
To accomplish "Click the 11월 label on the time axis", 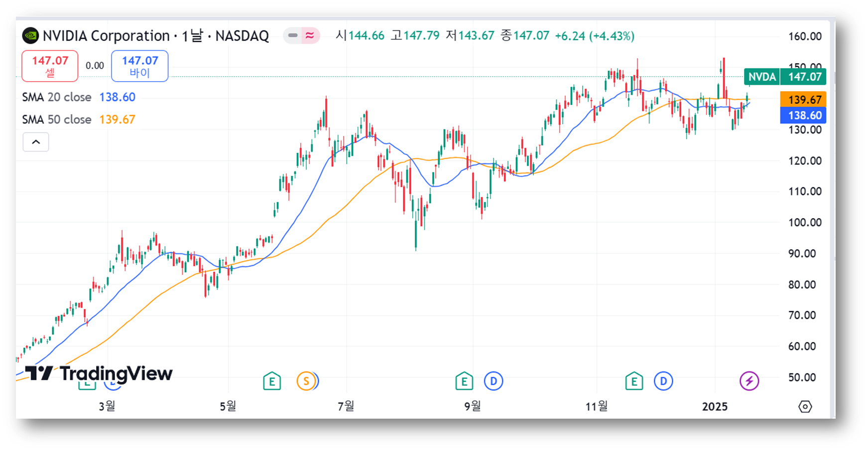I will click(596, 406).
